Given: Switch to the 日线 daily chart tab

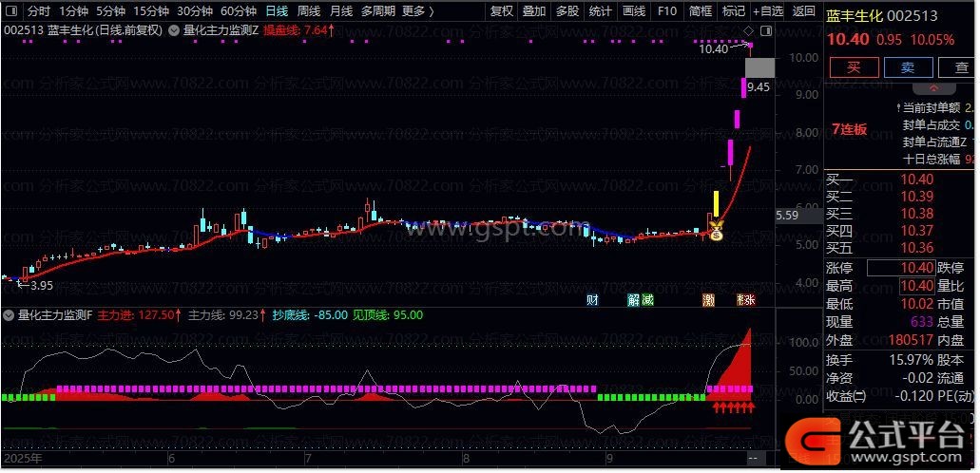Looking at the screenshot, I should [x=277, y=11].
